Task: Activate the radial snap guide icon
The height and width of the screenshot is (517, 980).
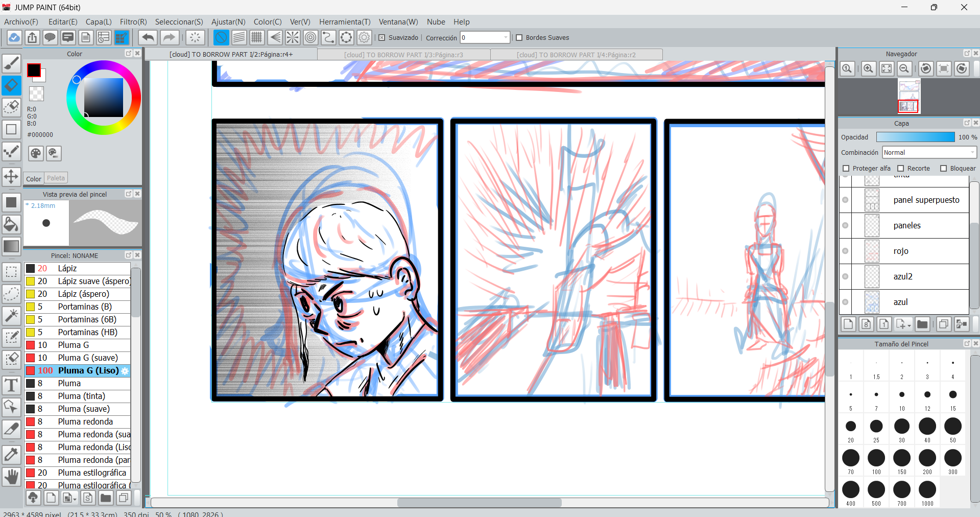Action: click(x=293, y=37)
